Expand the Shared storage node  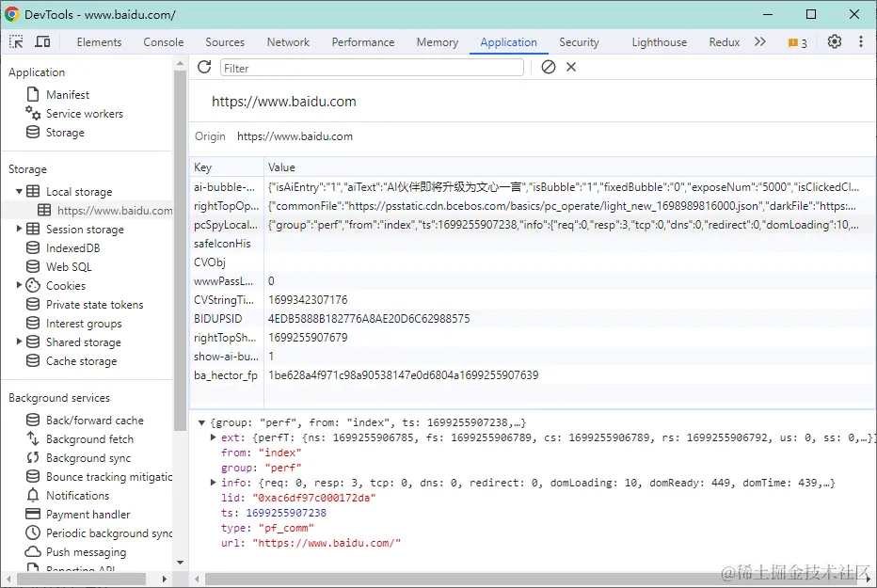click(x=19, y=342)
